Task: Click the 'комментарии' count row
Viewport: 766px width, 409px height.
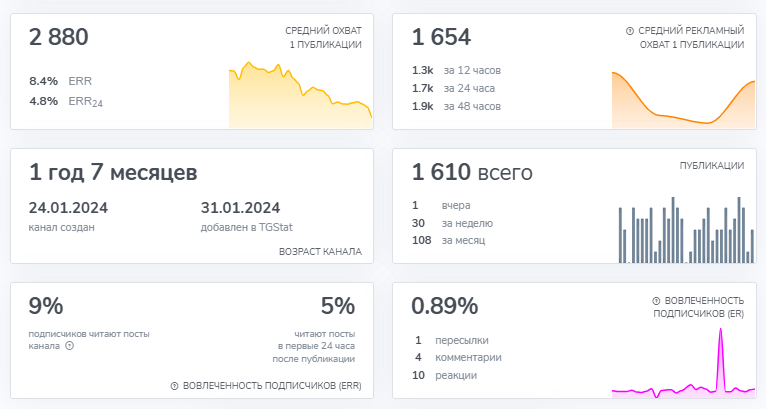Action: pos(455,357)
